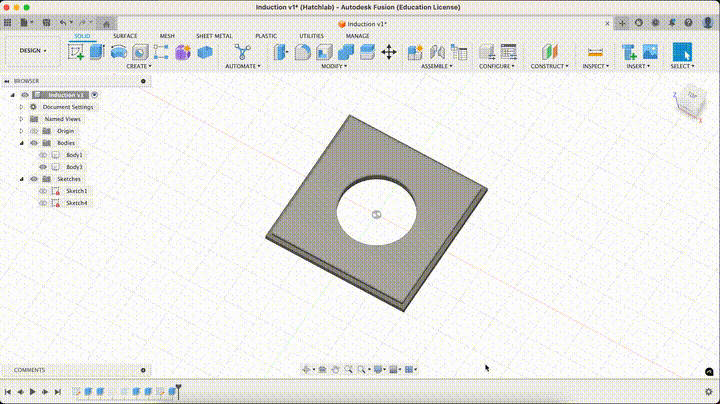Open the Help question mark menu

point(688,22)
